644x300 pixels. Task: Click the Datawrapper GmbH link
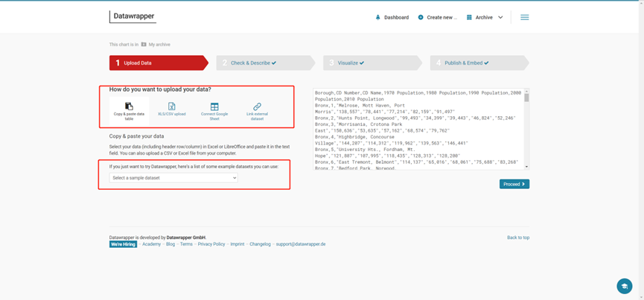coord(186,237)
